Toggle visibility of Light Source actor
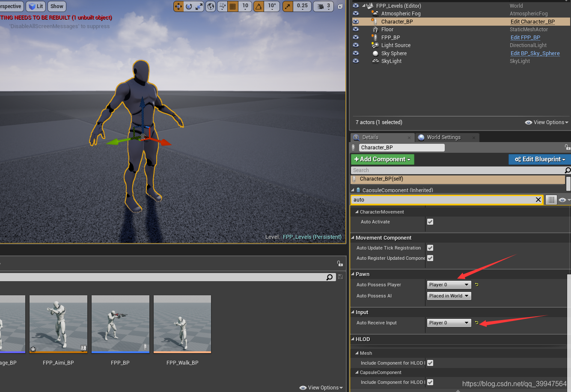Screen dimensions: 571x392 (x=356, y=45)
